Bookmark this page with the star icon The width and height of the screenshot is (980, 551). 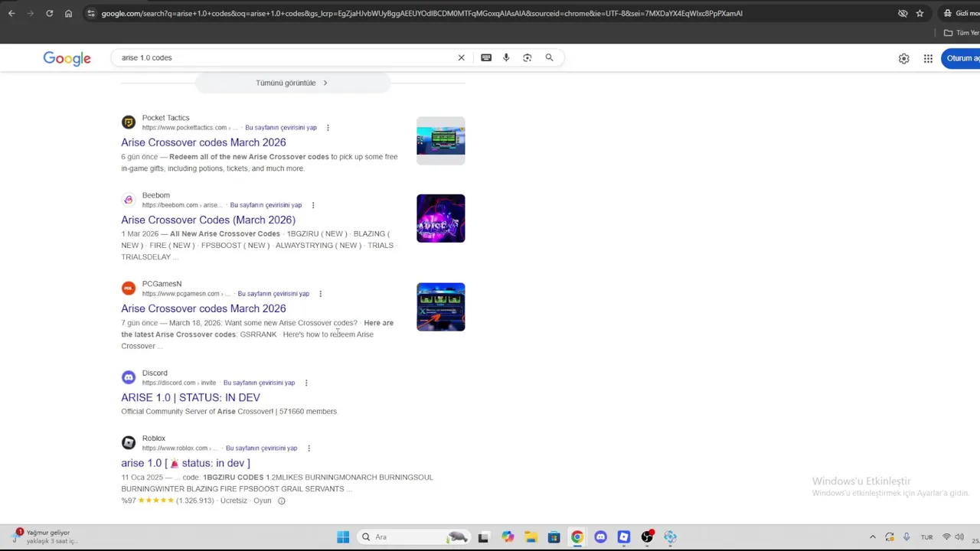click(920, 13)
